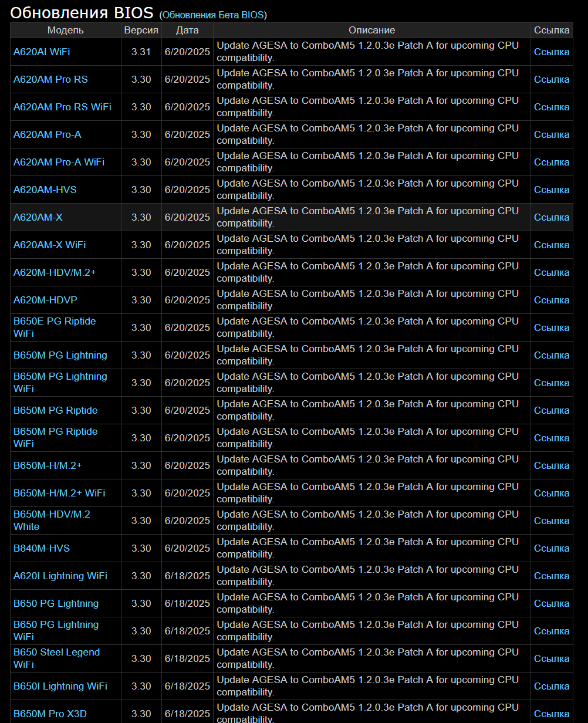Click Ссылка link for B650M PG Riptide

(x=552, y=410)
